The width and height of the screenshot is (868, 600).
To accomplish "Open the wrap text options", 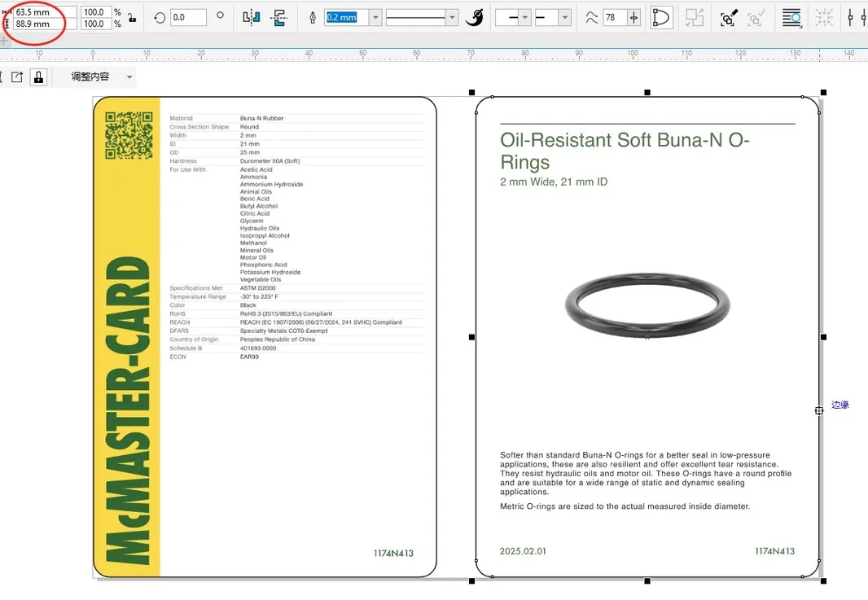I will pyautogui.click(x=791, y=18).
